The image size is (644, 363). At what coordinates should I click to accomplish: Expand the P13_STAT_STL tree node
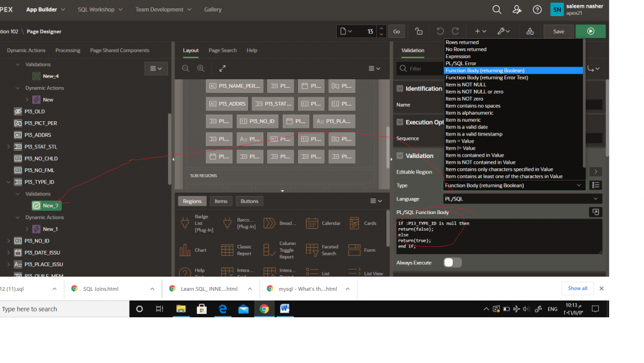click(x=8, y=147)
